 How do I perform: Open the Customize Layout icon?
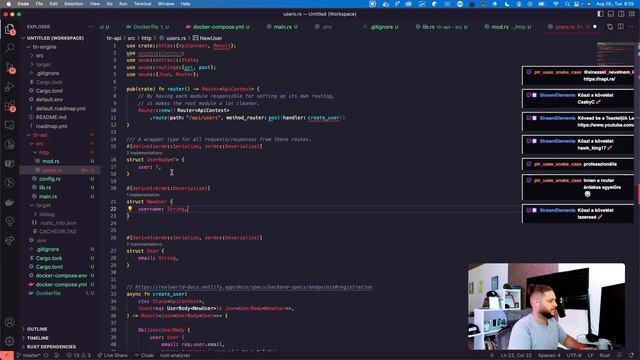(631, 14)
